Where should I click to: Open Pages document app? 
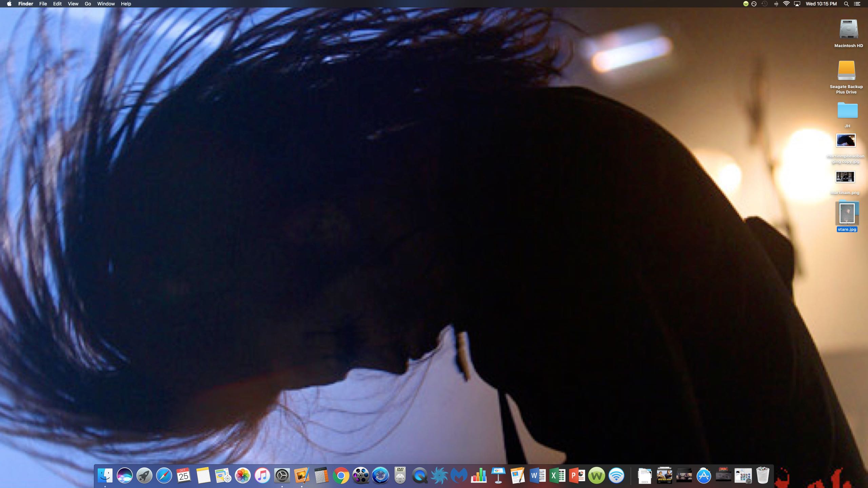click(x=518, y=476)
